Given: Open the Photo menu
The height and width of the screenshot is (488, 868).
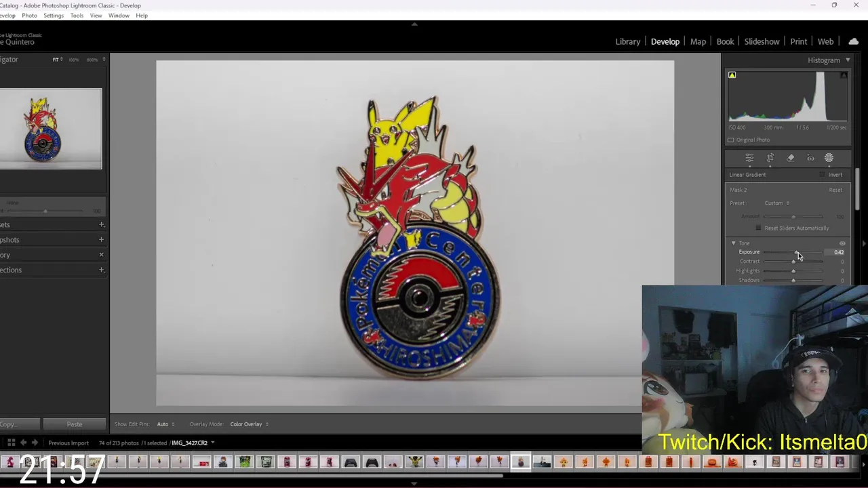Looking at the screenshot, I should pos(29,15).
